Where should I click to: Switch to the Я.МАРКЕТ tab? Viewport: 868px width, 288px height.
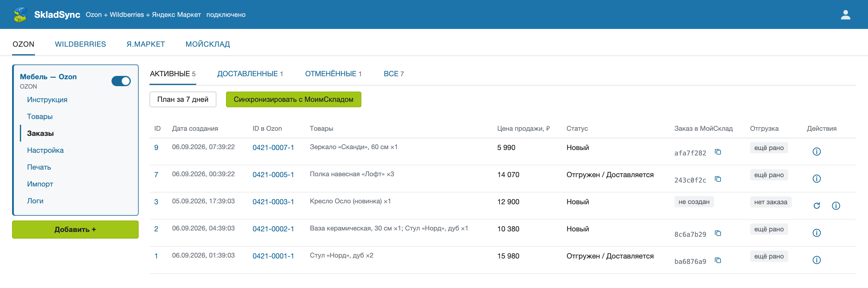[x=146, y=44]
